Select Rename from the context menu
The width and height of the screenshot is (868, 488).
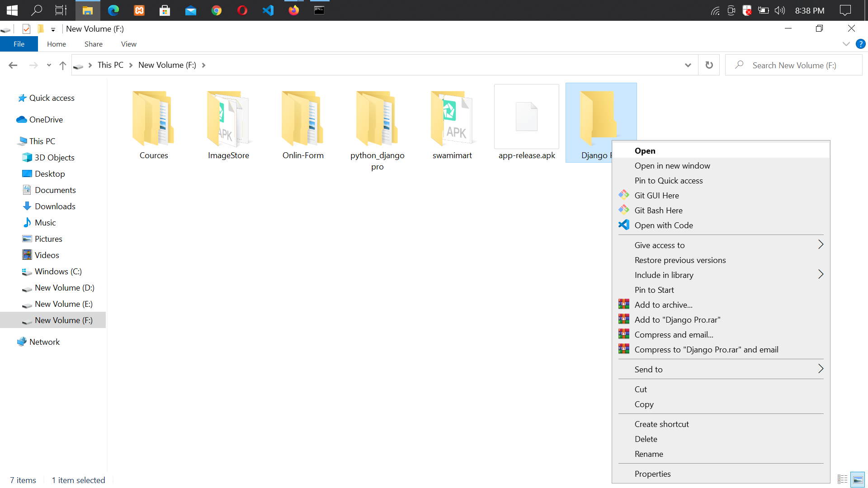649,454
